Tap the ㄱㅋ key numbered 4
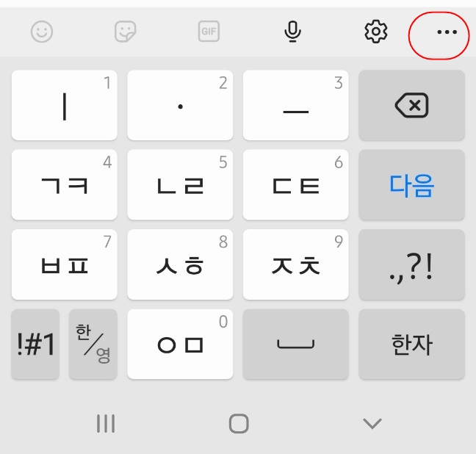This screenshot has height=454, width=476. (x=65, y=185)
